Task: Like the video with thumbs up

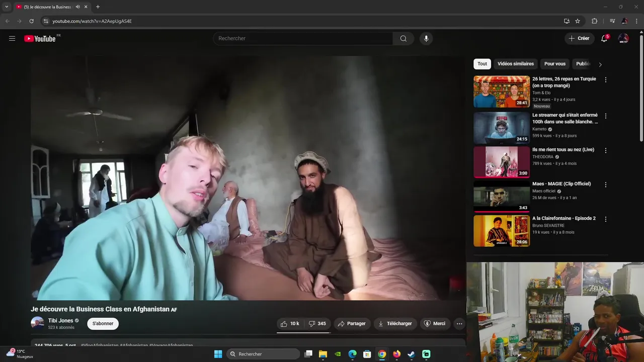Action: click(290, 324)
